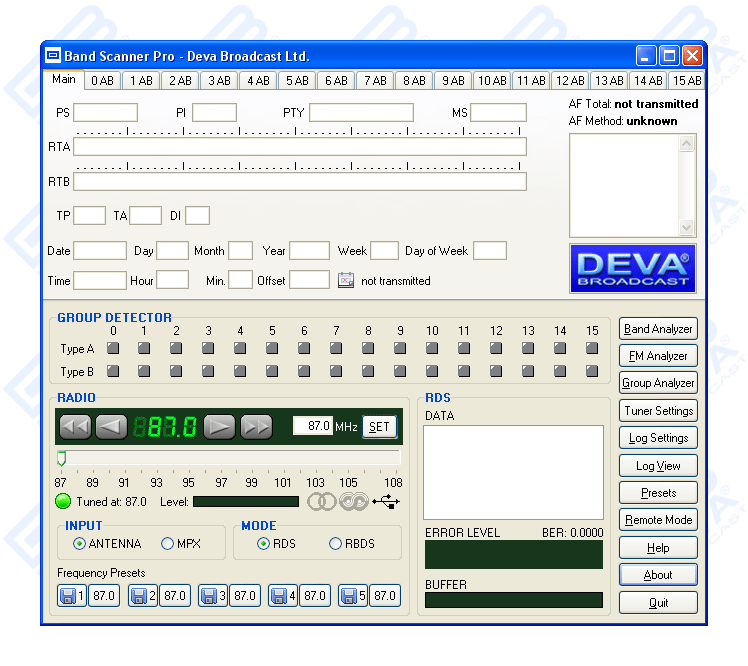Click the fast rewind seek button

tap(75, 427)
